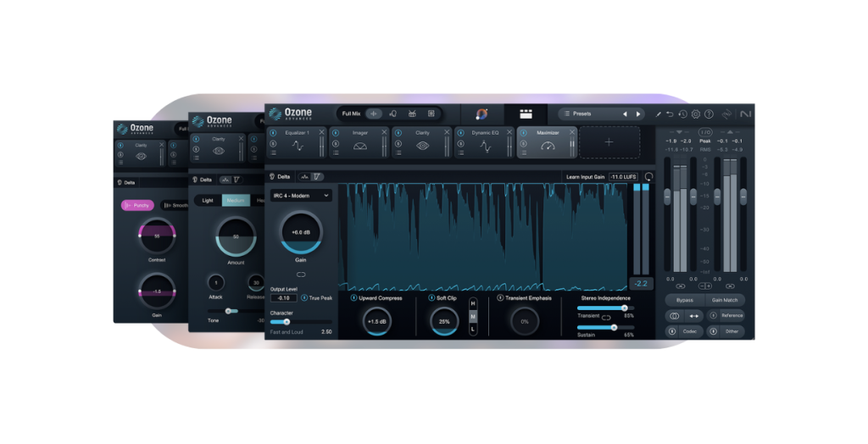868x444 pixels.
Task: Toggle Imager module power
Action: (x=336, y=133)
